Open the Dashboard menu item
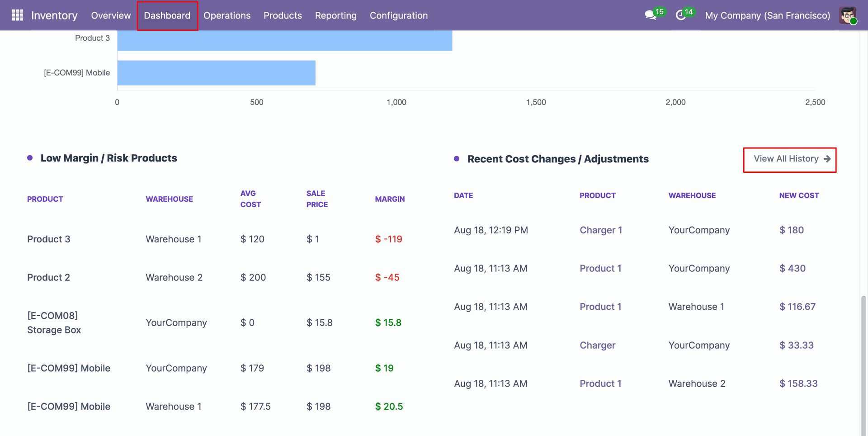 pos(167,15)
